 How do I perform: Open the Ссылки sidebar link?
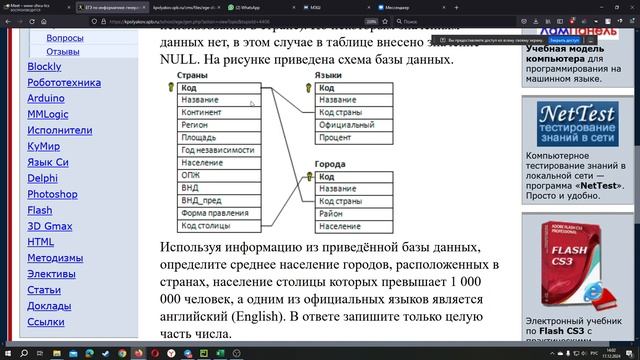tap(46, 322)
